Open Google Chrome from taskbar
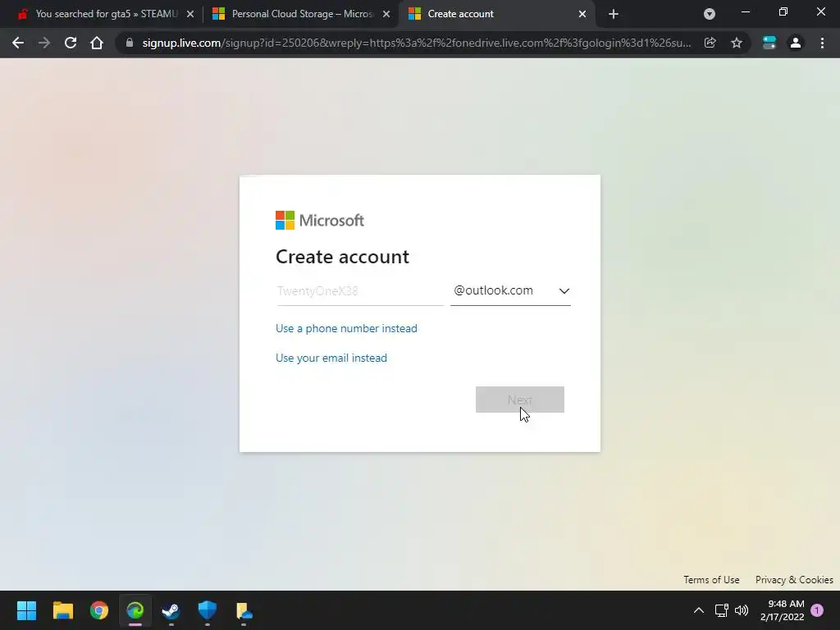 tap(98, 610)
